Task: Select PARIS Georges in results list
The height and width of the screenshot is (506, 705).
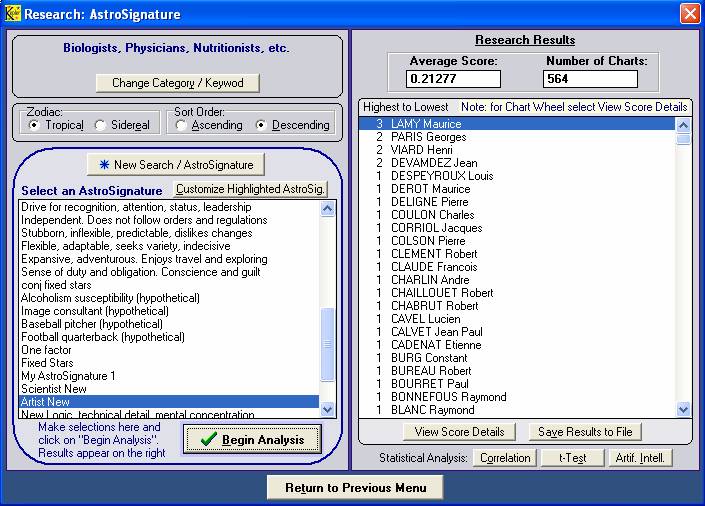Action: click(x=428, y=137)
